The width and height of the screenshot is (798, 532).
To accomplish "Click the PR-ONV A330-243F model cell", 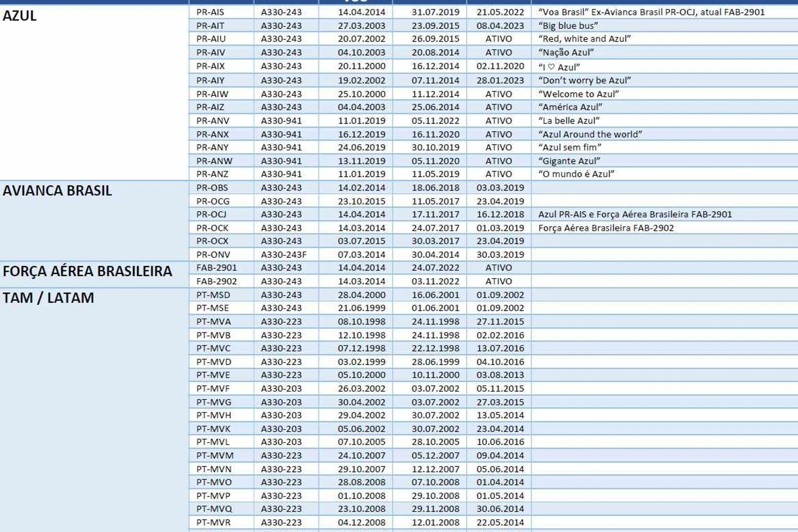I will click(x=286, y=254).
